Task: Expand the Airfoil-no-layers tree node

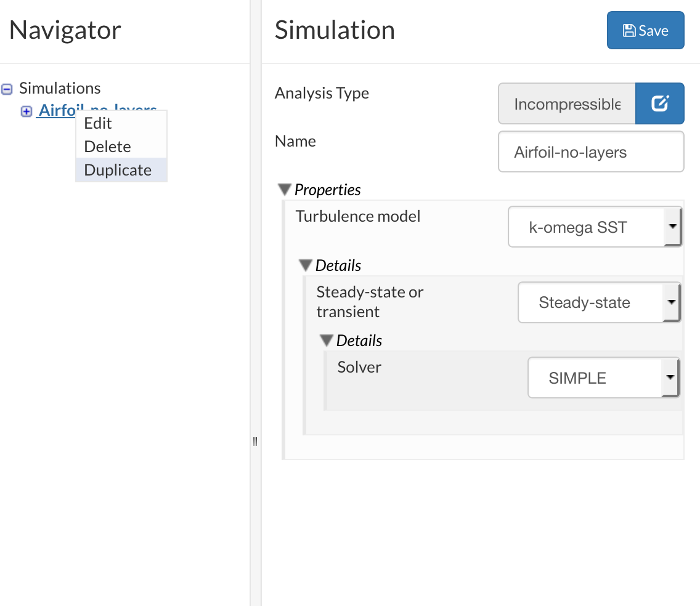Action: coord(26,111)
